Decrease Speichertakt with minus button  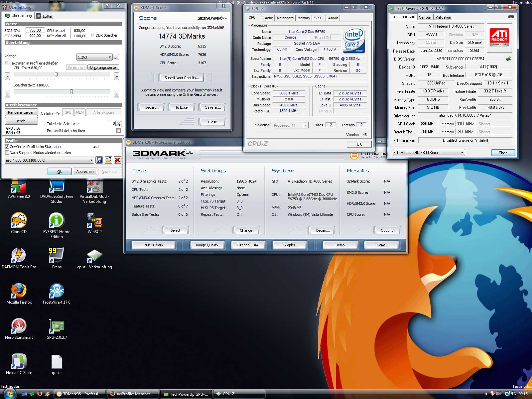pos(7,94)
